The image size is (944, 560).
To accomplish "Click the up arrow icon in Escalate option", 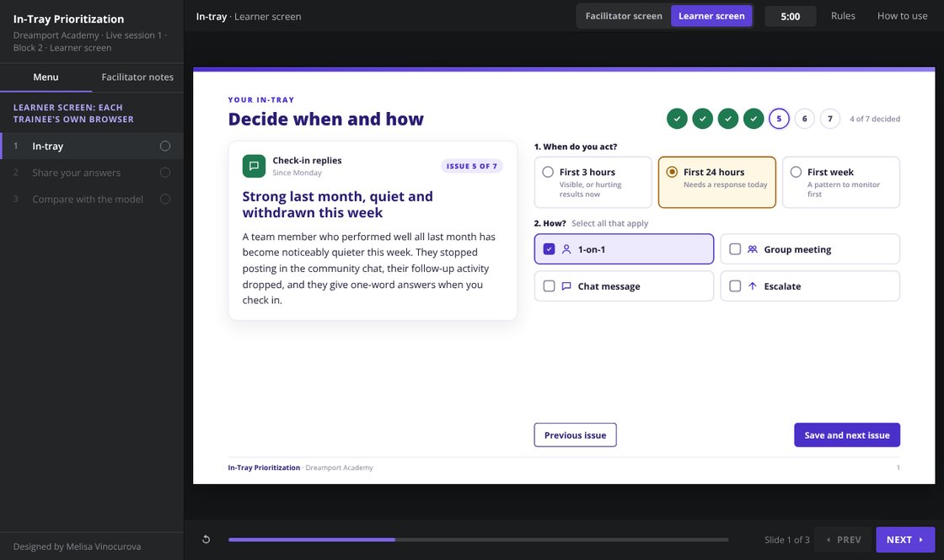I will tap(753, 286).
